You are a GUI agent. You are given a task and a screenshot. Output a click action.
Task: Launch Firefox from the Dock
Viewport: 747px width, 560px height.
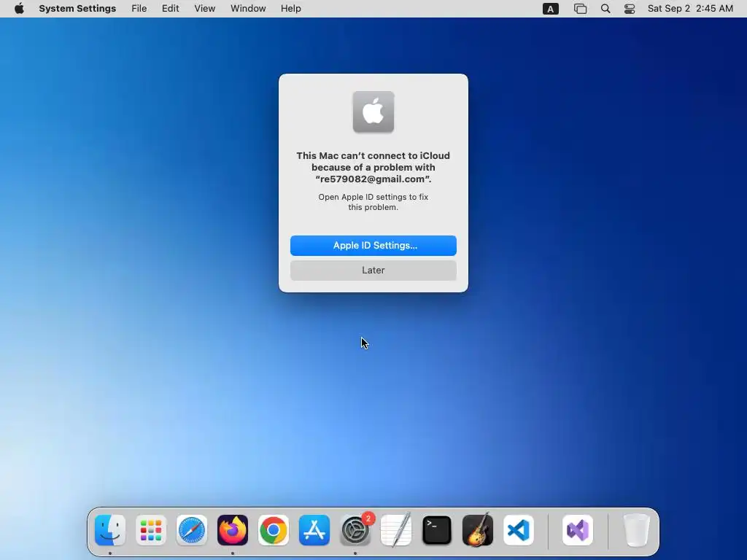point(233,530)
